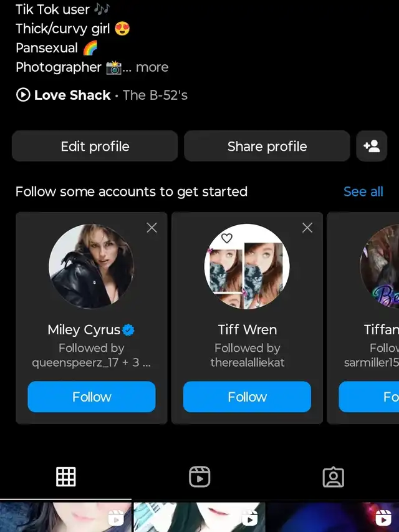
Task: Open the tagged photos tab
Action: [333, 477]
